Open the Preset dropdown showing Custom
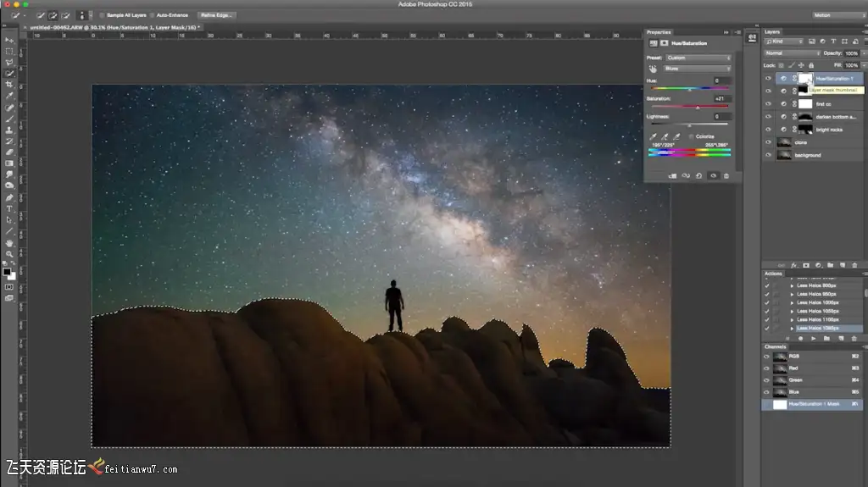This screenshot has width=868, height=487. click(698, 58)
